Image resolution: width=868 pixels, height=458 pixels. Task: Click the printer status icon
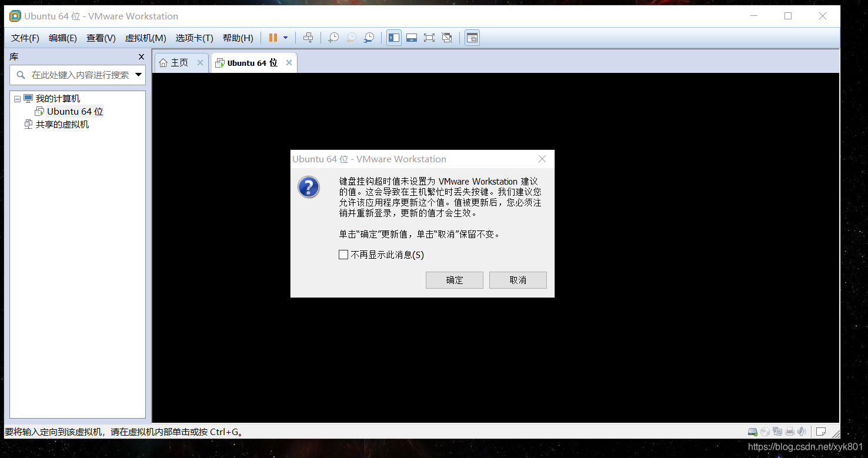point(790,432)
